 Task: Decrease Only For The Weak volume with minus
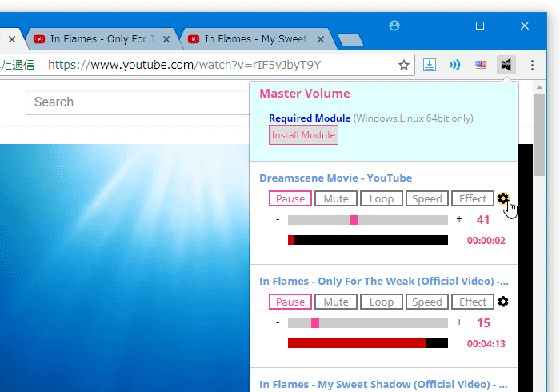pos(278,322)
